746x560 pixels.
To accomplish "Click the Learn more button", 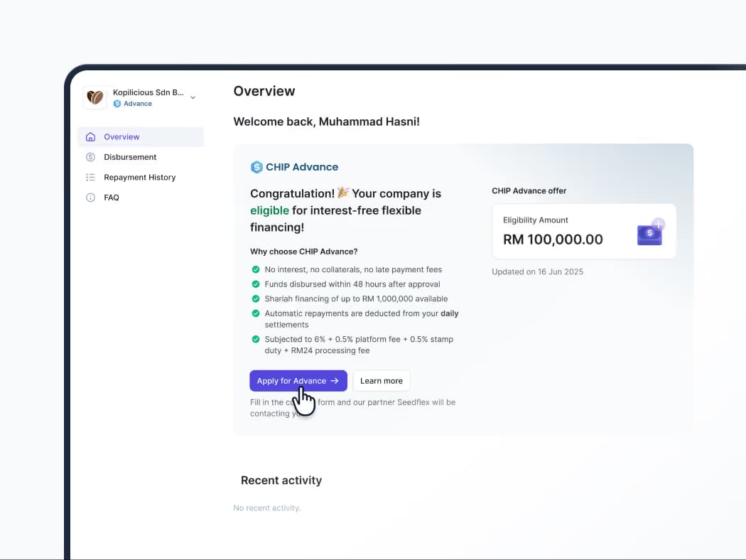I will tap(382, 381).
